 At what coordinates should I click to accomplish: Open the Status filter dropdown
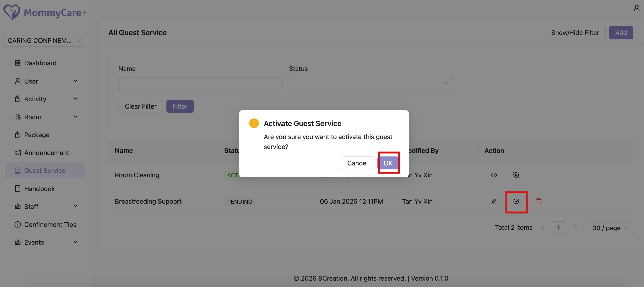point(370,83)
